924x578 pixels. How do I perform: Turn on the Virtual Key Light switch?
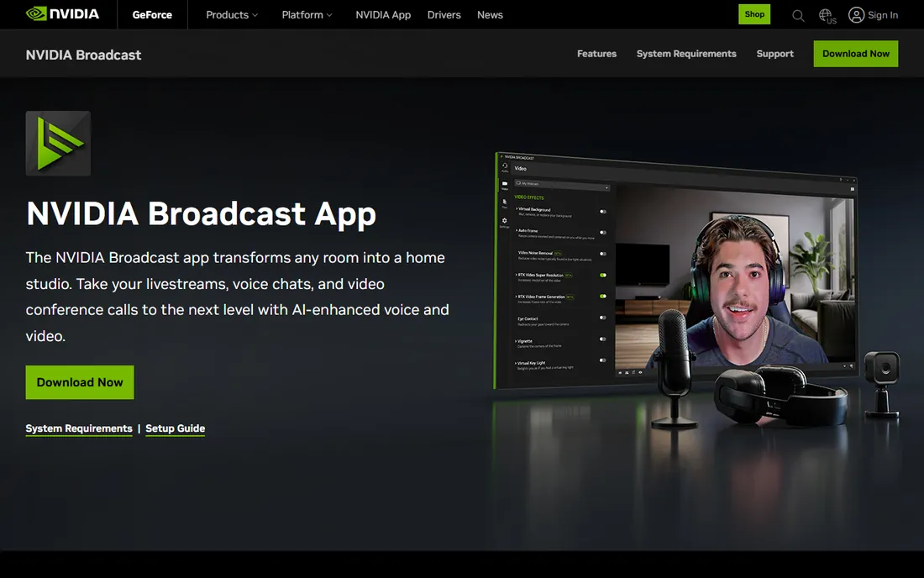pos(603,360)
